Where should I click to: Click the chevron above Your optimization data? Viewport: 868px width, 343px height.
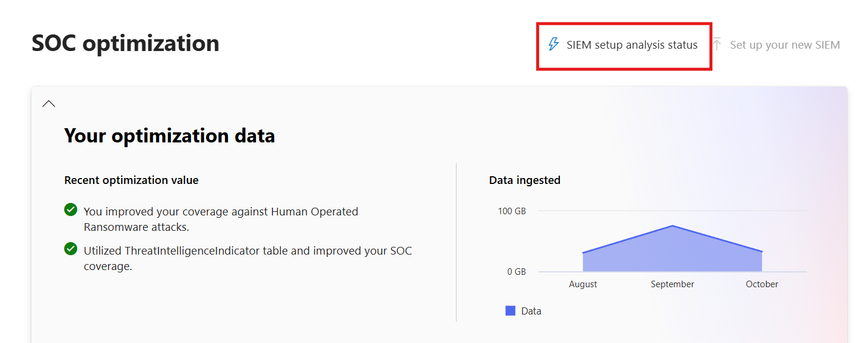tap(48, 103)
